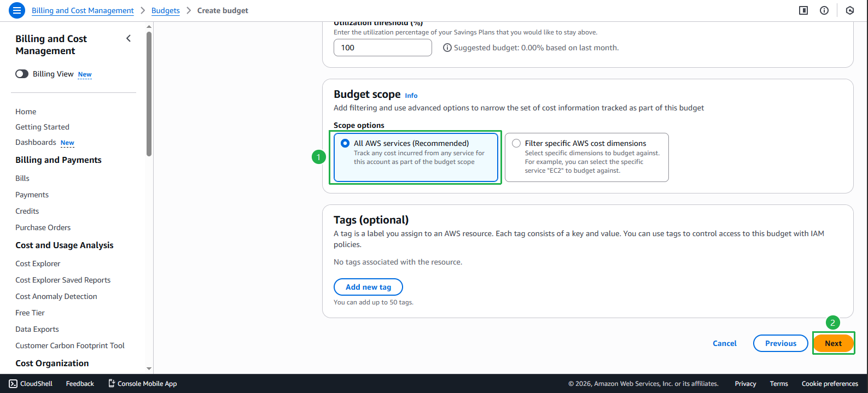Open CloudShell from the footer
This screenshot has width=868, height=393.
coord(31,384)
